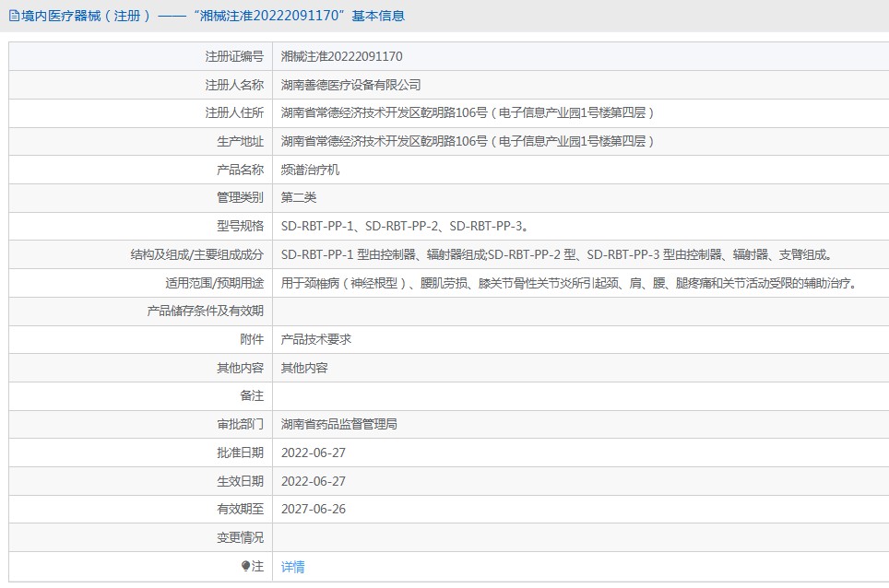
Task: Click the 产品名称 label
Action: (x=241, y=170)
